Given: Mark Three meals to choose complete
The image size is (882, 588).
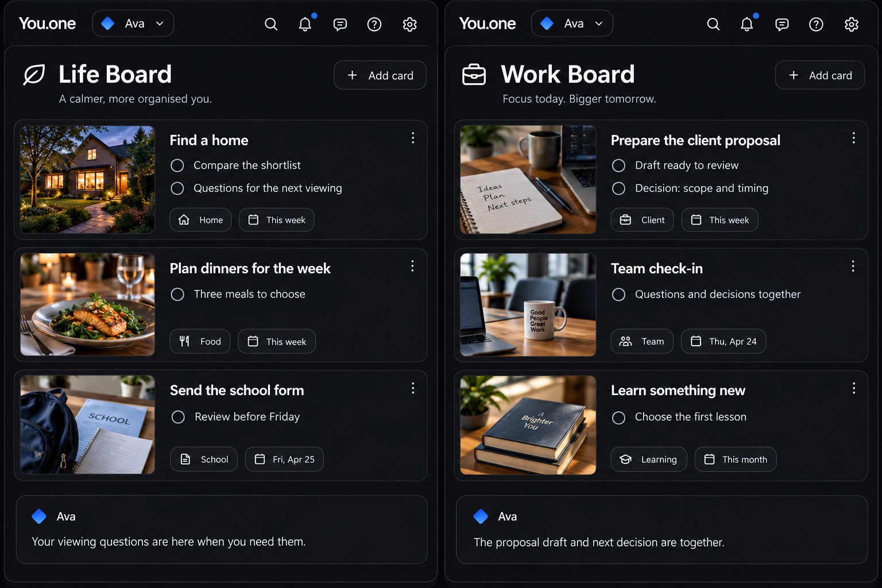Looking at the screenshot, I should [x=177, y=294].
